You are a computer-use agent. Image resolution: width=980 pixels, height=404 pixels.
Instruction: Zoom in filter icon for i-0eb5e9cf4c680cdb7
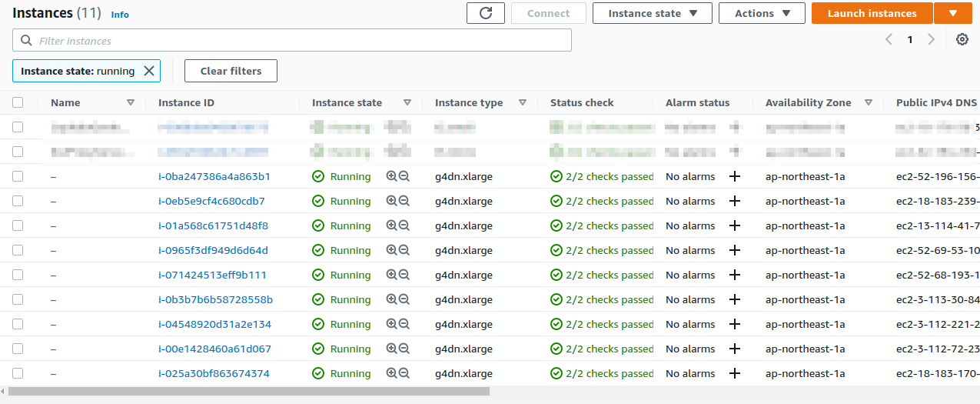pyautogui.click(x=392, y=201)
